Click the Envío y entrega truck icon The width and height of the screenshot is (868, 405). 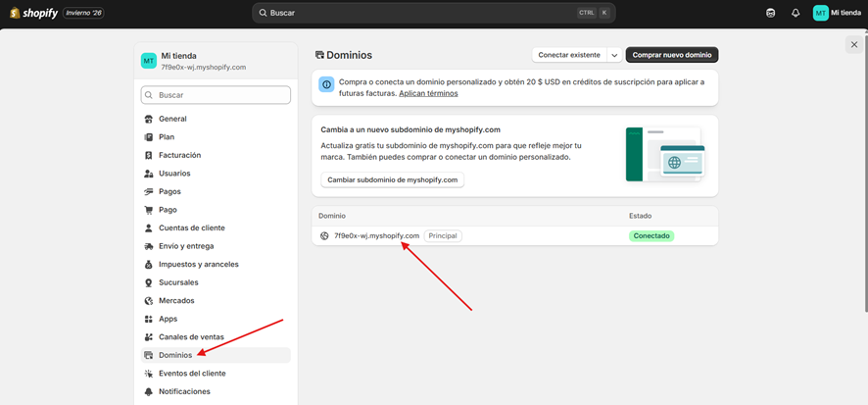(149, 246)
